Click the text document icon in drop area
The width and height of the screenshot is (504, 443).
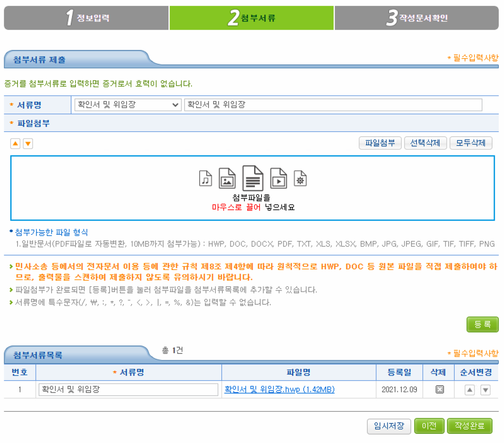[x=253, y=178]
